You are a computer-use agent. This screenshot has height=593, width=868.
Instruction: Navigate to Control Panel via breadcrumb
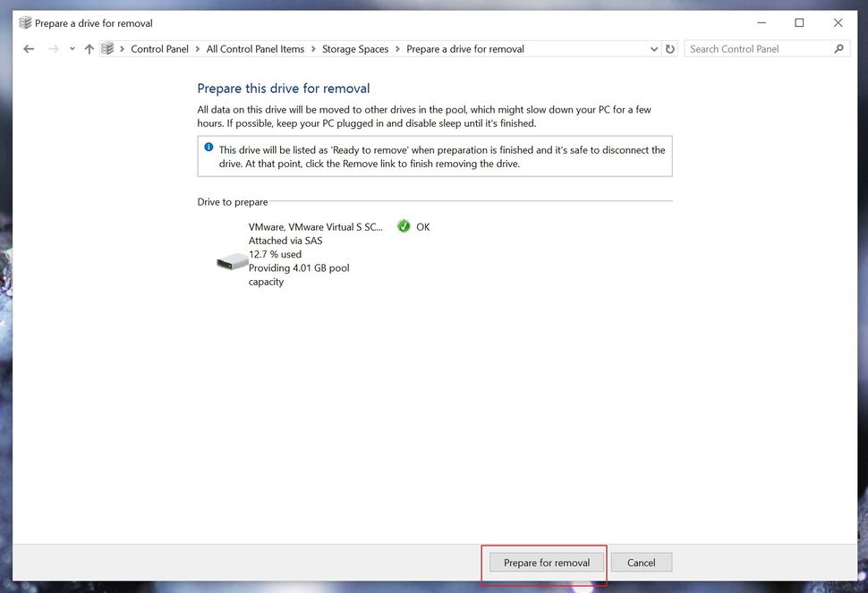coord(160,49)
